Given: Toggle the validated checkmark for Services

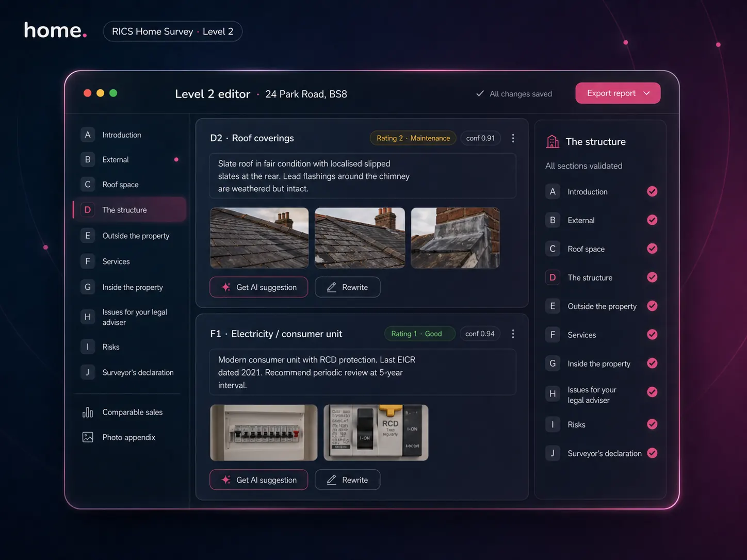Looking at the screenshot, I should point(652,335).
